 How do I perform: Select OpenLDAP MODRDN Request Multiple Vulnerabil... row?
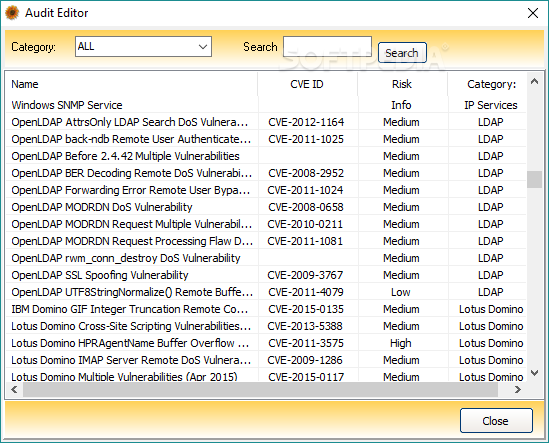(x=266, y=224)
